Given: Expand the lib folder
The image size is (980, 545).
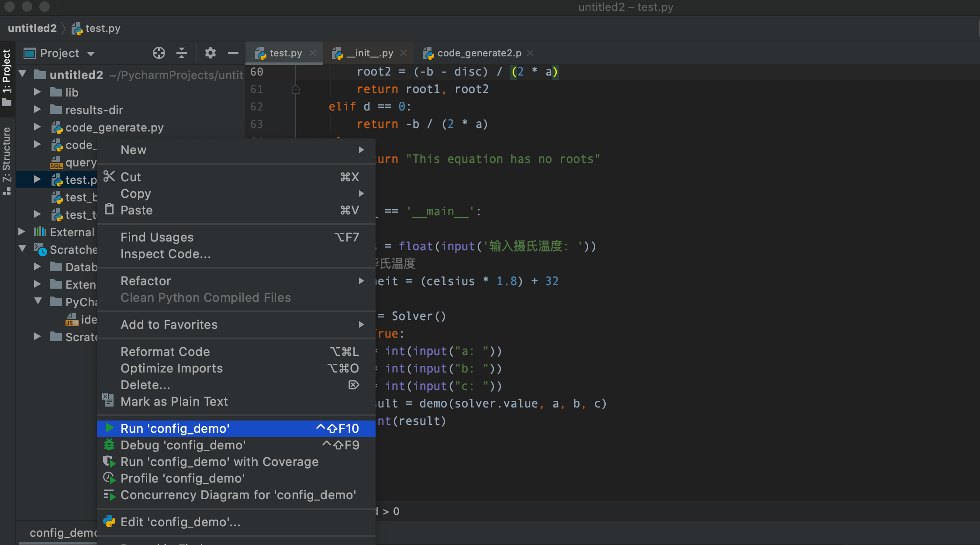Looking at the screenshot, I should [38, 92].
